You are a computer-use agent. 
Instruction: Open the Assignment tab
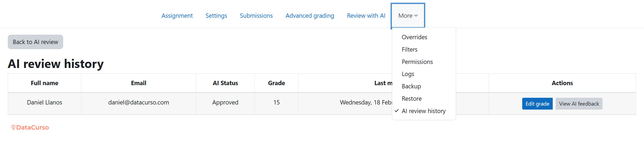pos(177,16)
